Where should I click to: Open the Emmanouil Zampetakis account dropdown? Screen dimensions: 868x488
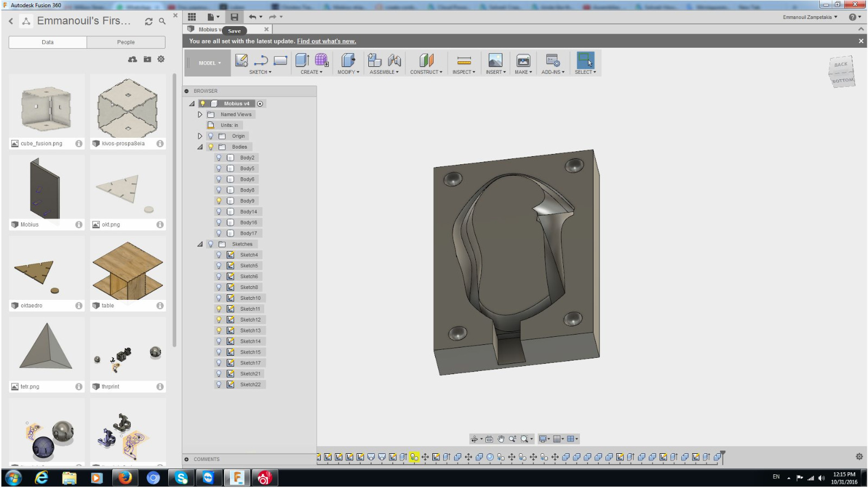[810, 17]
